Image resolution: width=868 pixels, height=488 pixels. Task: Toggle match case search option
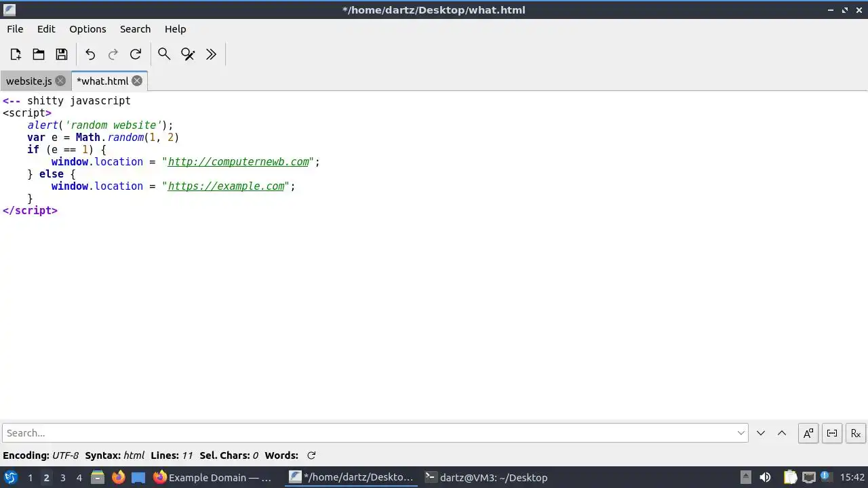[x=808, y=433]
